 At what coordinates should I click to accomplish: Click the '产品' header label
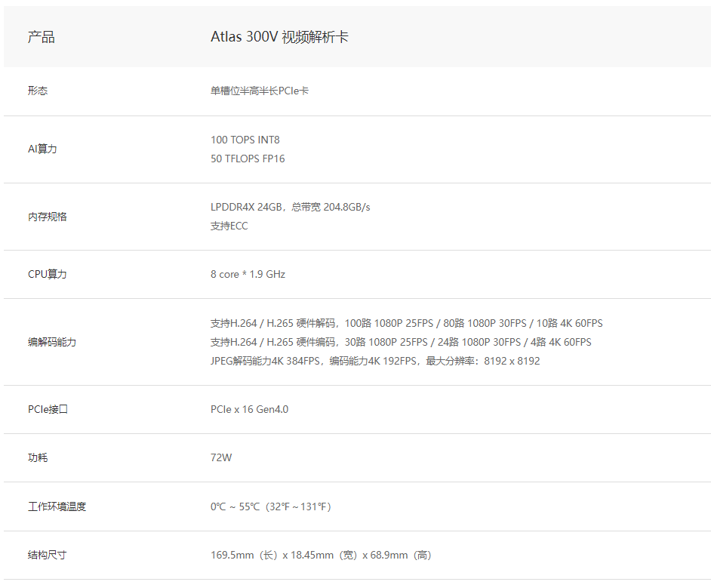pos(42,37)
